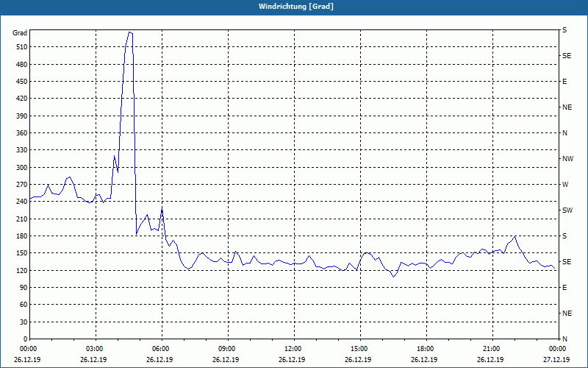Pick the 300 degree axis label
Image resolution: width=588 pixels, height=368 pixels.
(22, 168)
